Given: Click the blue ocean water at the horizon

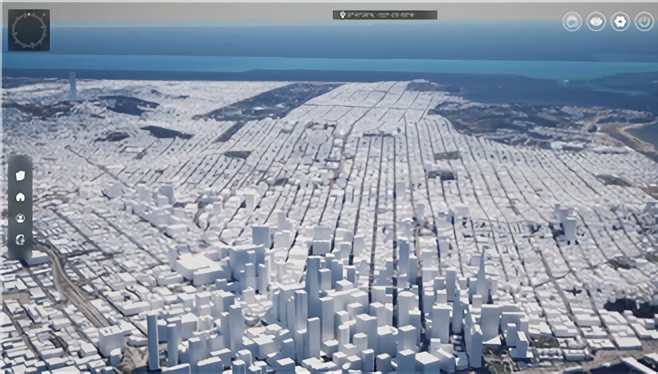Looking at the screenshot, I should pyautogui.click(x=327, y=63).
